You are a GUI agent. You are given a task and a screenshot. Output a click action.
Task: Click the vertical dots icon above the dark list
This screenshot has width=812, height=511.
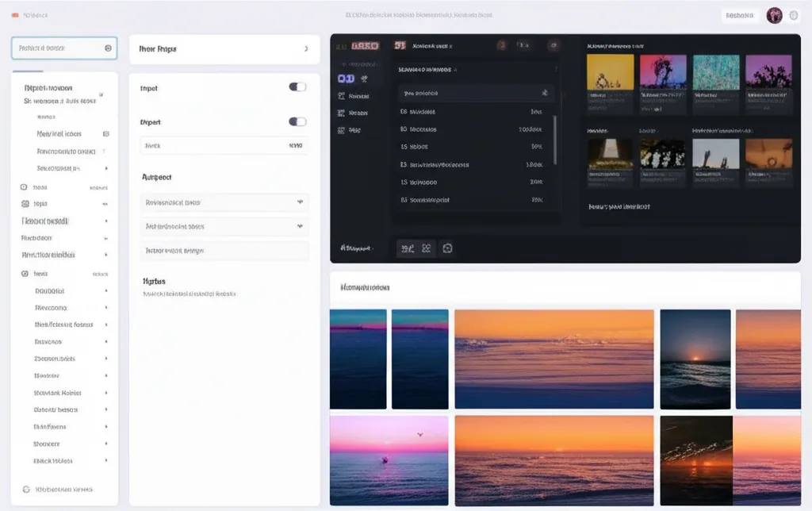556,70
